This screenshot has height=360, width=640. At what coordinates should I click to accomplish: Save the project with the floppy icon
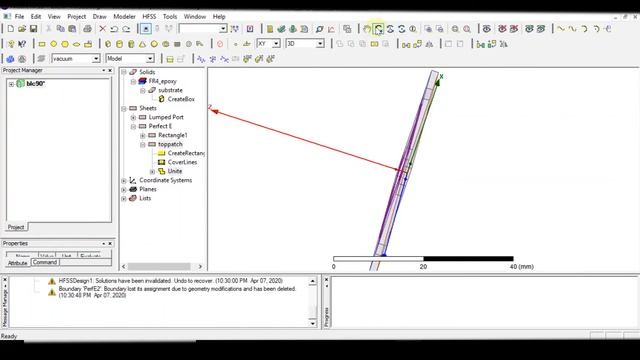pyautogui.click(x=33, y=29)
